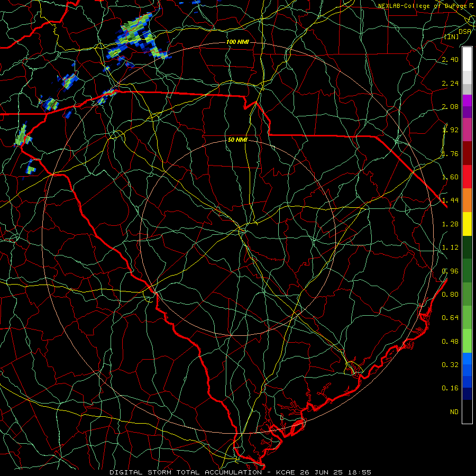
Task: Click the 0.96 legend value
Action: click(x=450, y=271)
